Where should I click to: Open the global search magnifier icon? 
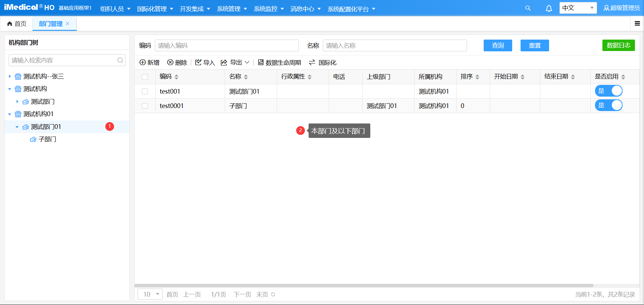click(x=528, y=8)
